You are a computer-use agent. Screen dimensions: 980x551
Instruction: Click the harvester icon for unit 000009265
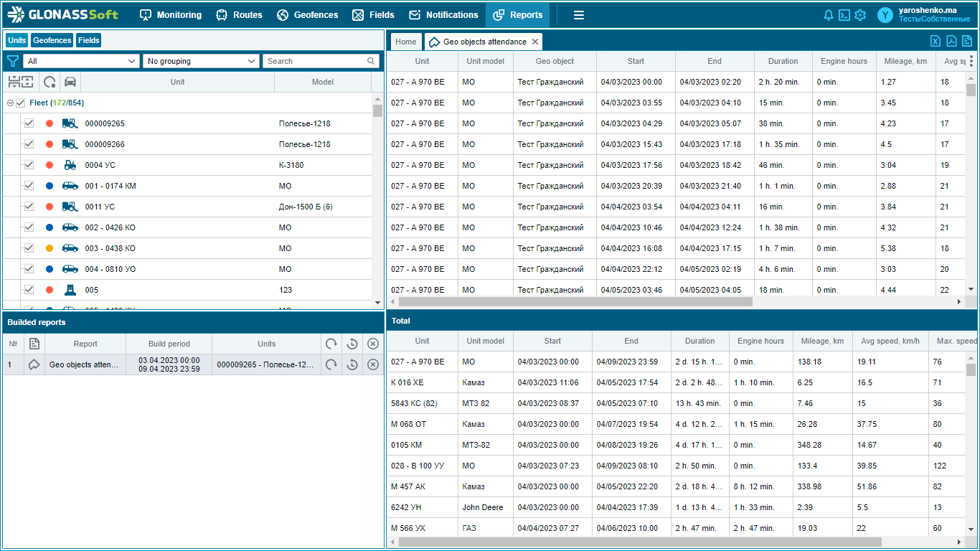[x=70, y=123]
